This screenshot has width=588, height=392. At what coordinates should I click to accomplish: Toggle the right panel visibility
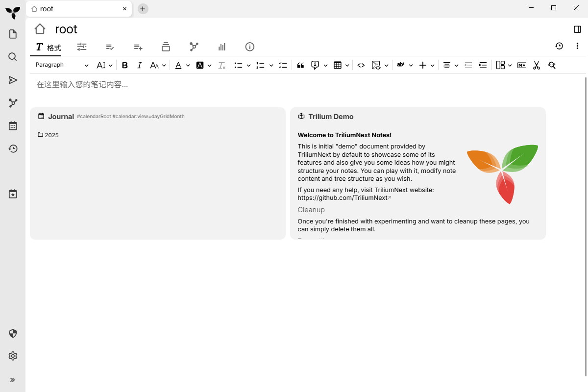pos(577,29)
